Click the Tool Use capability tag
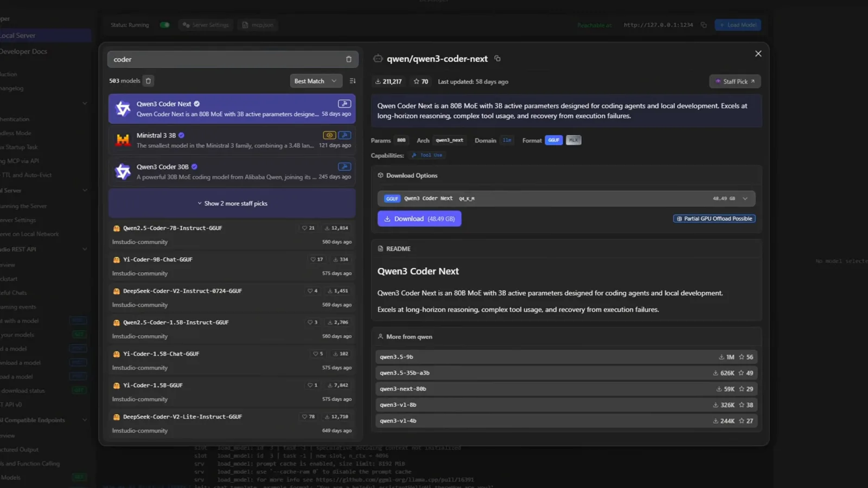Screen dimensions: 868x488 click(x=427, y=155)
